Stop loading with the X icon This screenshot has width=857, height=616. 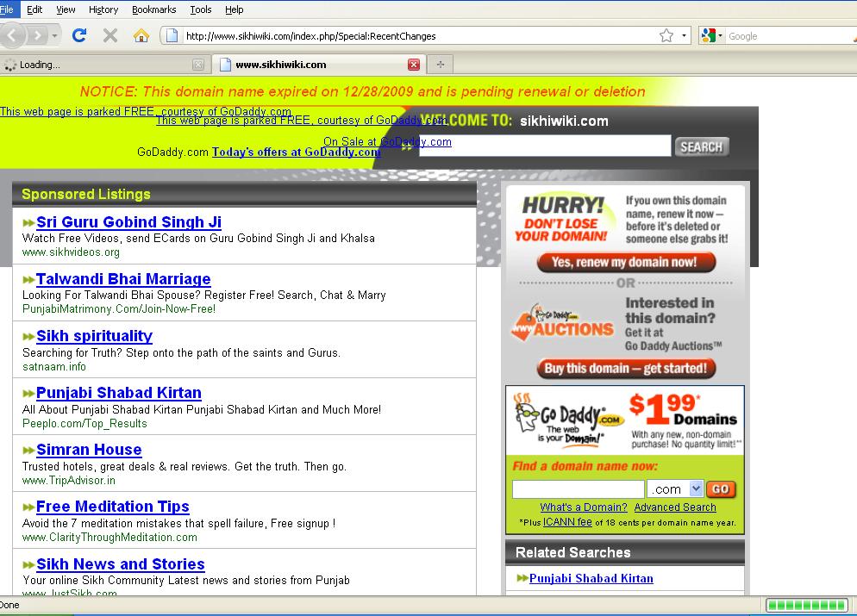tap(110, 36)
